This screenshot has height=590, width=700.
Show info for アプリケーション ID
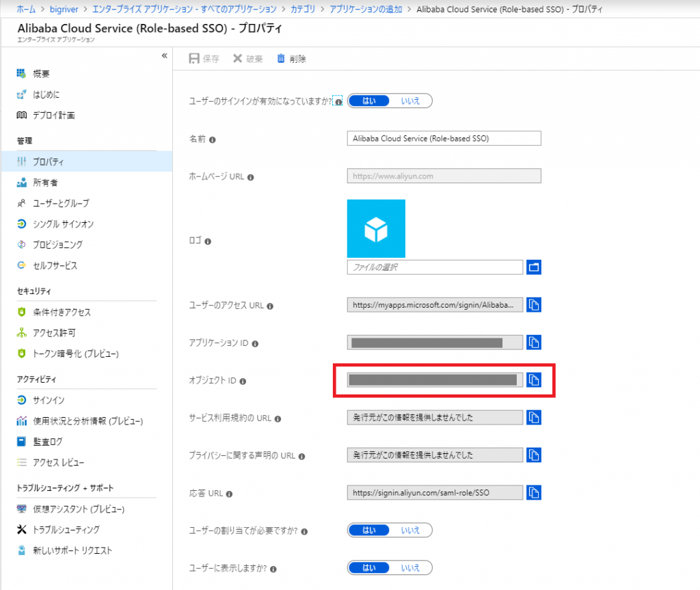click(255, 344)
